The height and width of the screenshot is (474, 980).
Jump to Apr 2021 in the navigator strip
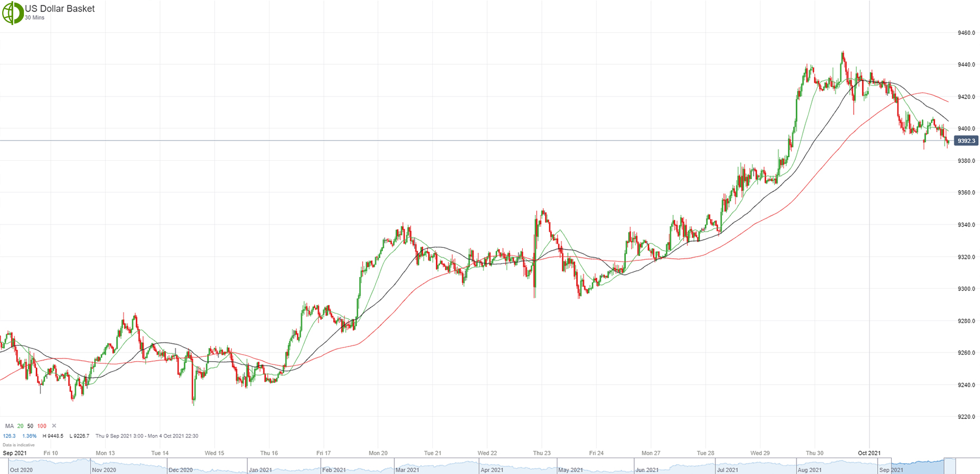tap(492, 470)
